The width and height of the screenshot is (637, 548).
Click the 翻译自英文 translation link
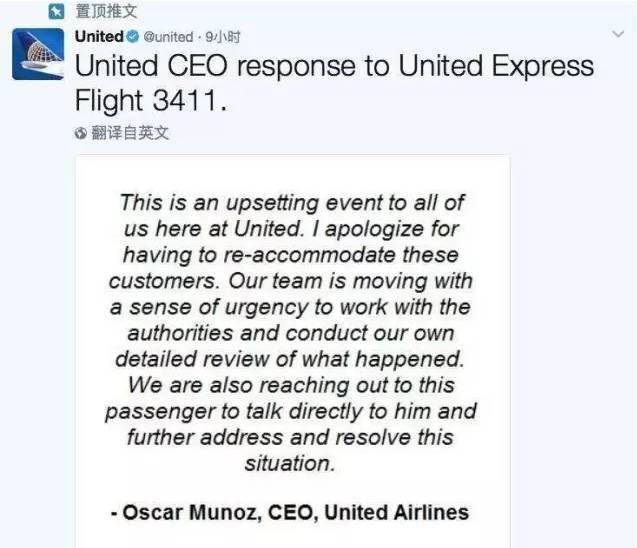(130, 133)
